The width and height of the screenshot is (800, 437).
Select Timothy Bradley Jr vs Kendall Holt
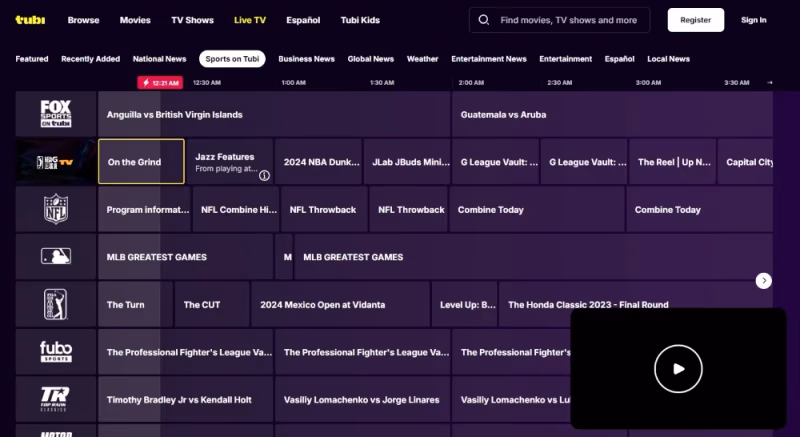click(x=185, y=399)
